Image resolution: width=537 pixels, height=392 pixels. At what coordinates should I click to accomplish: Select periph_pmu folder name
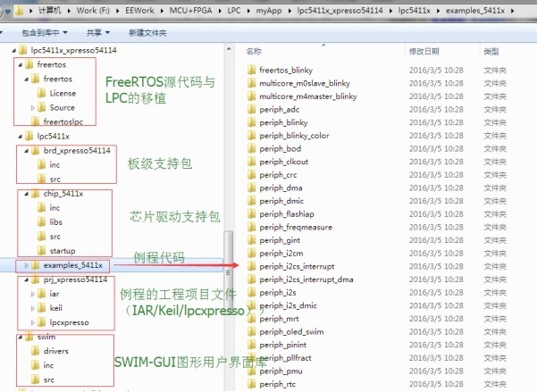(x=281, y=371)
